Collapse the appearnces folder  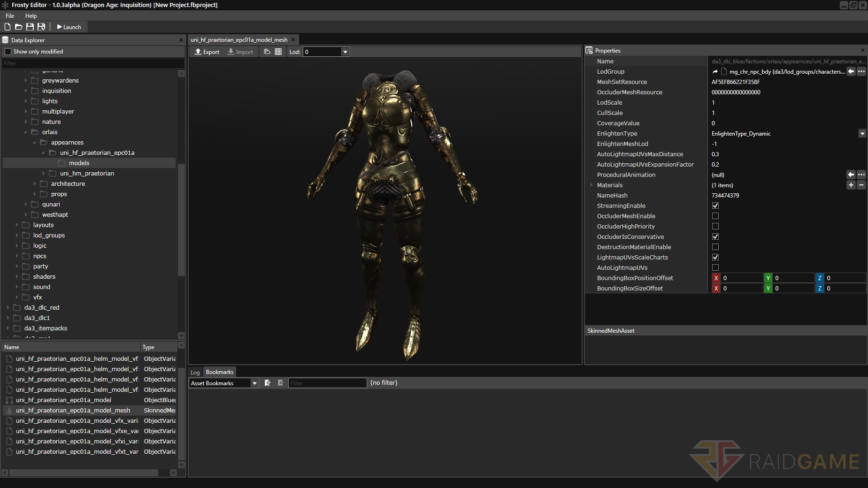click(x=34, y=142)
